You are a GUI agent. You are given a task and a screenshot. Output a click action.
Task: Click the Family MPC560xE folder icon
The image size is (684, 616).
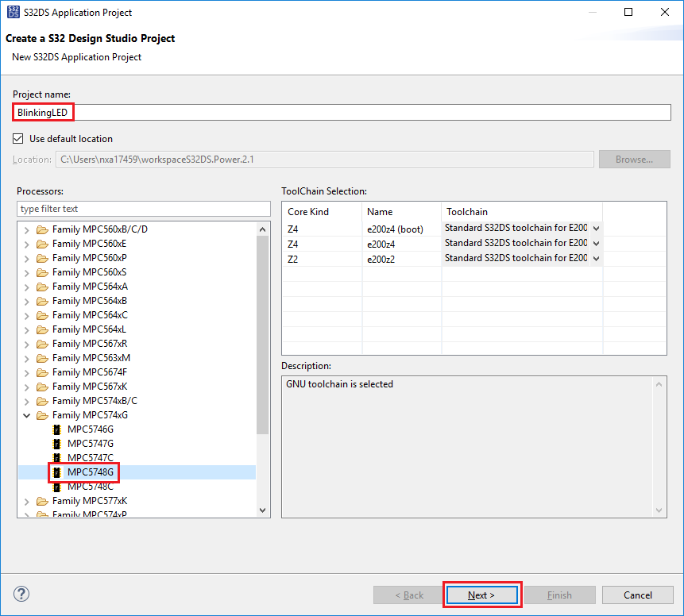(42, 244)
